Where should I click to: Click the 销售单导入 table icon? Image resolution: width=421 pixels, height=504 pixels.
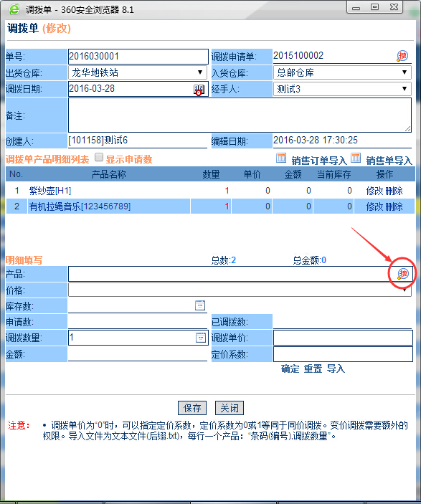pos(356,158)
